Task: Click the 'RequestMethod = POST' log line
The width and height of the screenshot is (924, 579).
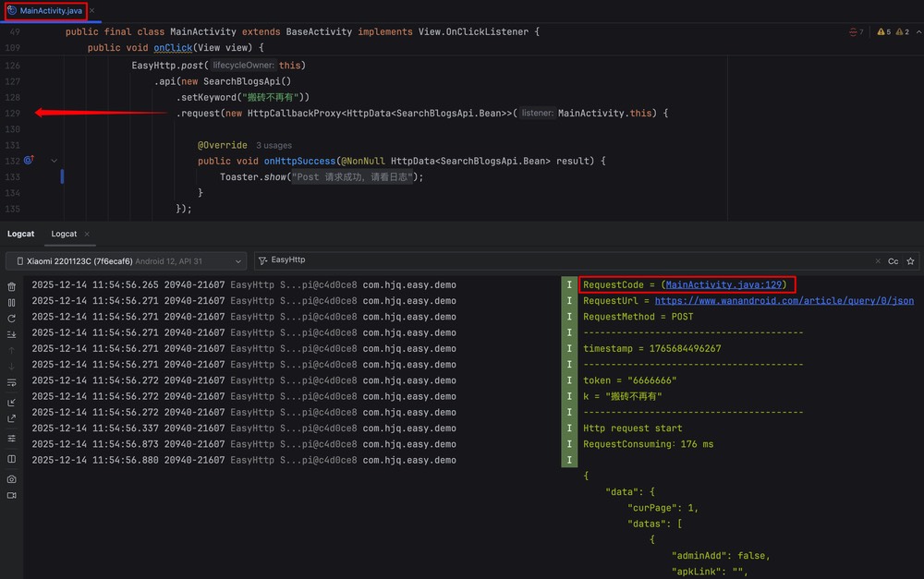Action: [638, 317]
